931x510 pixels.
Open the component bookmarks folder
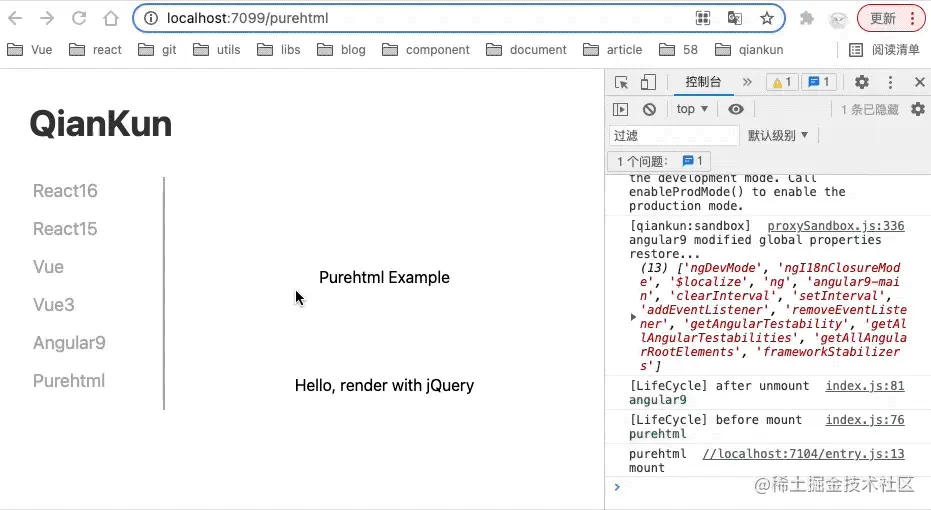coord(426,50)
